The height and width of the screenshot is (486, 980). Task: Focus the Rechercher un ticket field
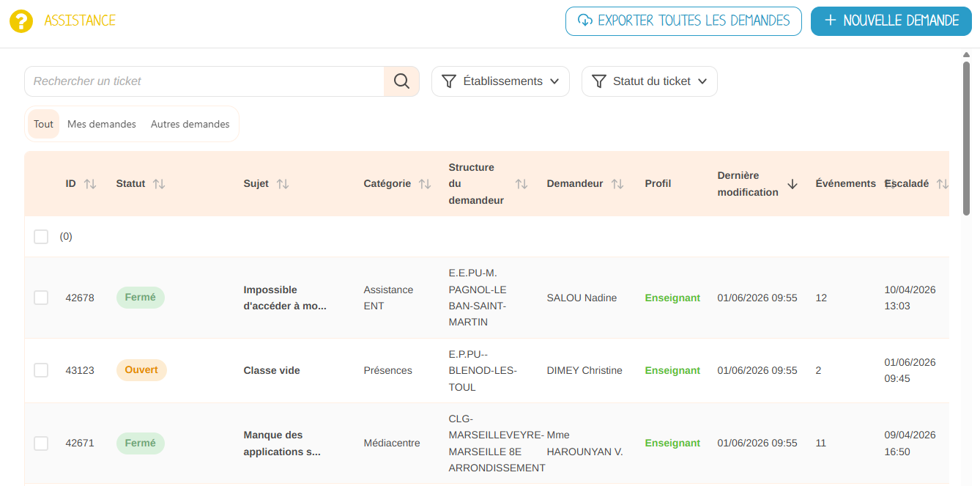tap(204, 81)
